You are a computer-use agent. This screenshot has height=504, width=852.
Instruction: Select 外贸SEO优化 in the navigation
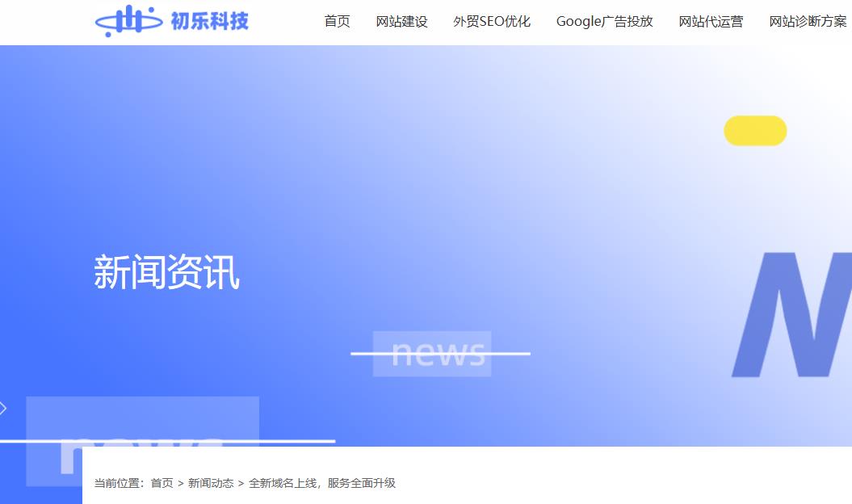pyautogui.click(x=492, y=22)
